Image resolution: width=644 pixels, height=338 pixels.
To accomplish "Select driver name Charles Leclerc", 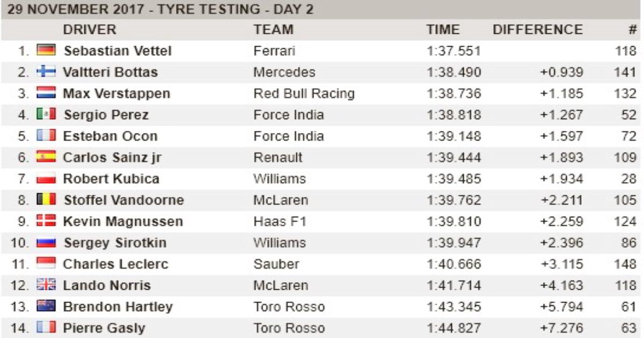I will pos(115,264).
